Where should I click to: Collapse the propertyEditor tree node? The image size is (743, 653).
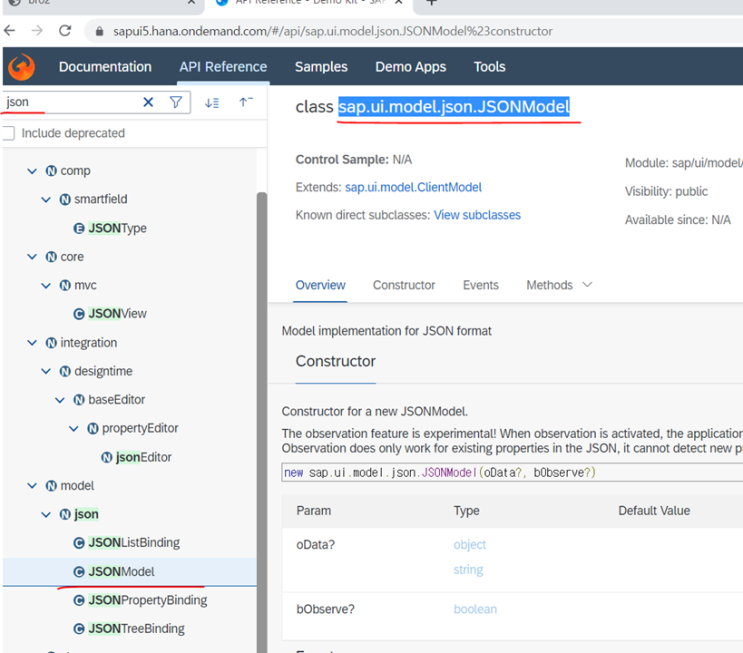[73, 428]
